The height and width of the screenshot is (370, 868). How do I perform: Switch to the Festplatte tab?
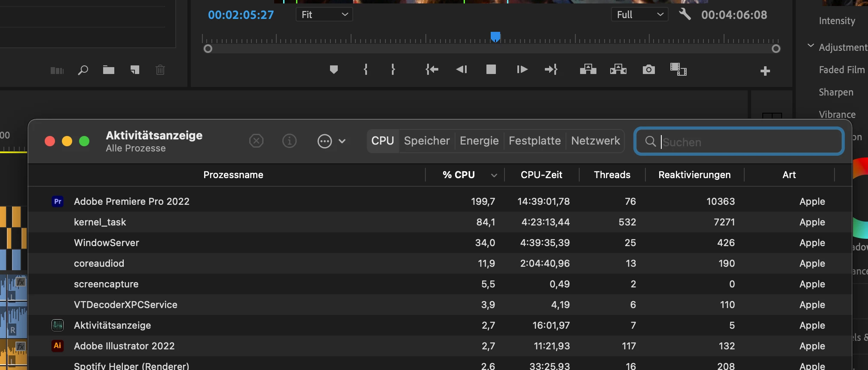tap(535, 141)
